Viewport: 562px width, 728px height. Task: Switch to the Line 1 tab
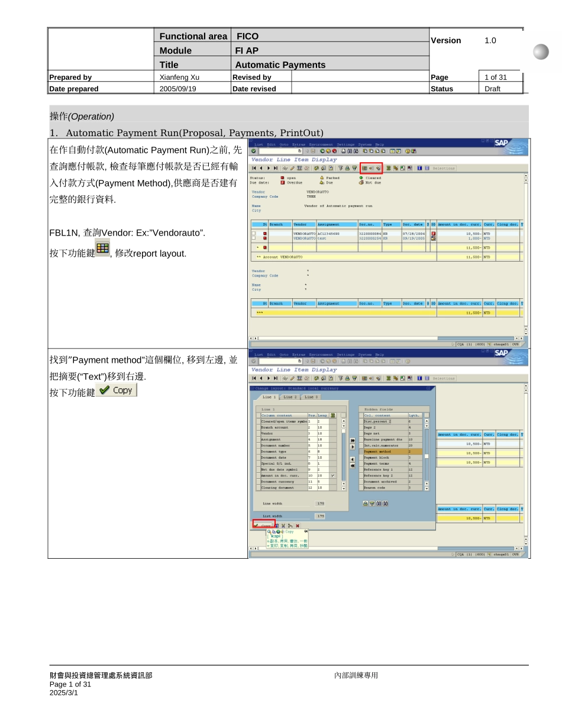tap(269, 397)
